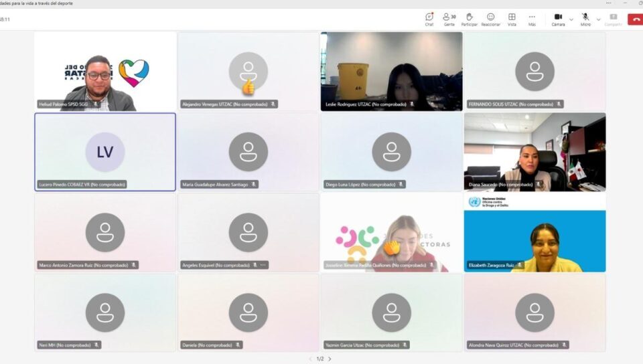Expand the camera options dropdown arrow

[x=571, y=19]
